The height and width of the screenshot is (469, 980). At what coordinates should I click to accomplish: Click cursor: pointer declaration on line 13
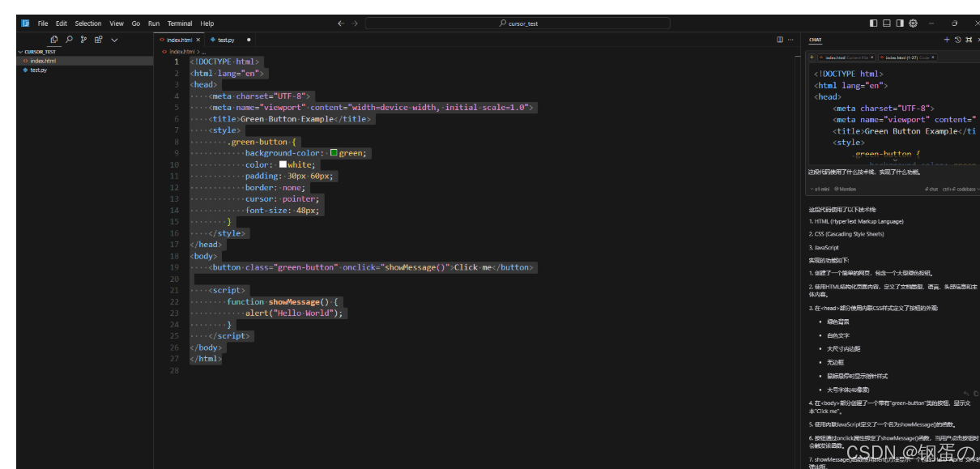click(283, 198)
